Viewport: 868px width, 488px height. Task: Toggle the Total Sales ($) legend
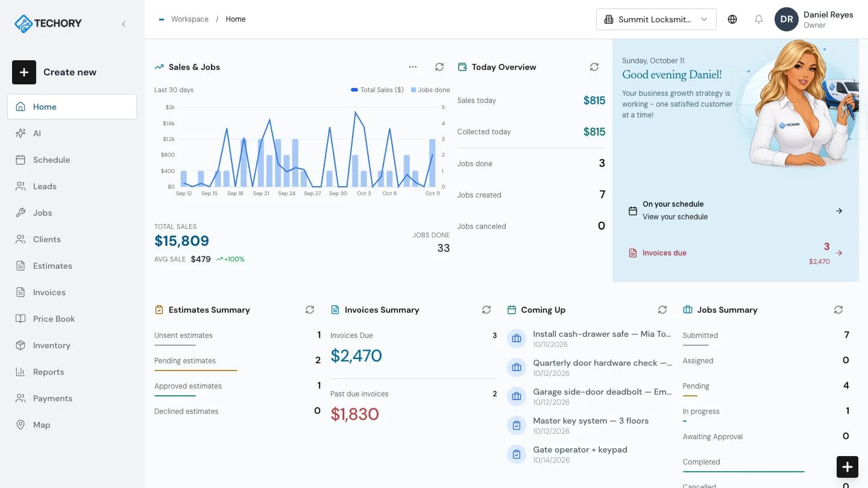tap(377, 90)
